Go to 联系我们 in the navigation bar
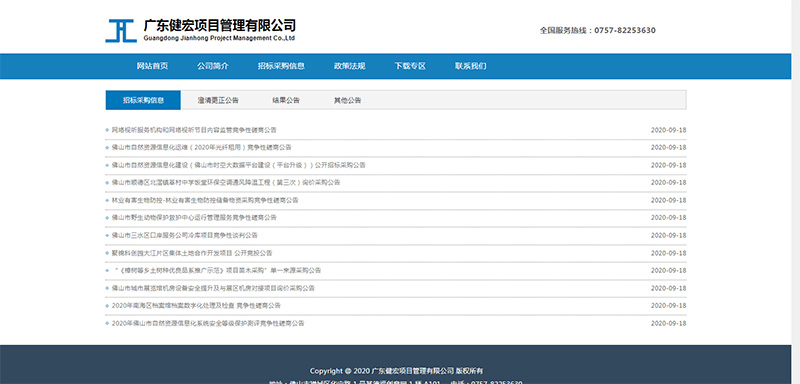Screen dimensions: 800x384 coord(470,66)
